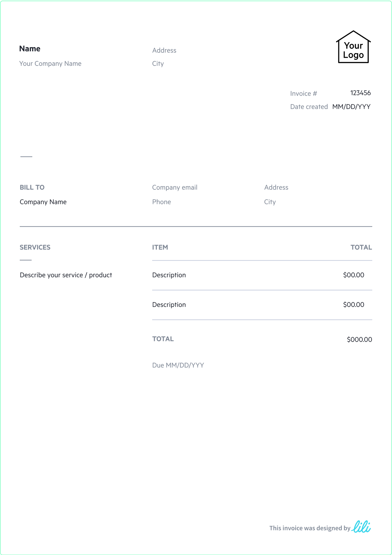
Task: Select the Invoice # label
Action: coord(303,94)
